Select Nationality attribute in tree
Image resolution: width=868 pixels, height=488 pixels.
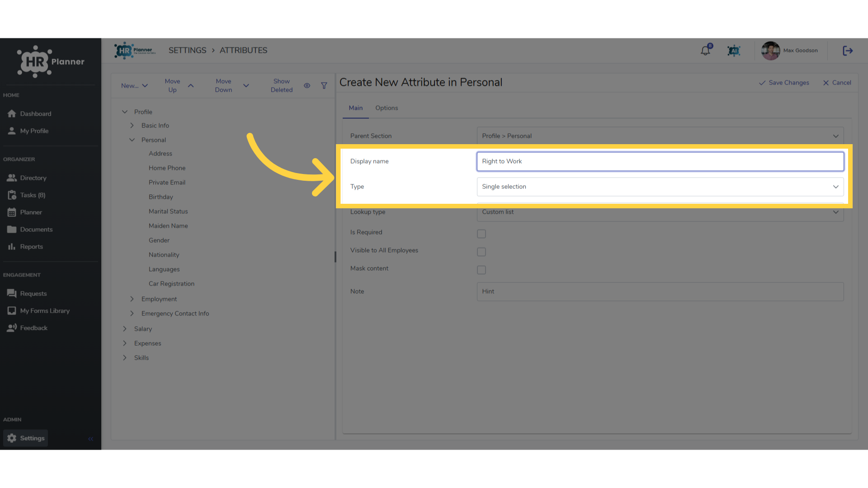(164, 254)
